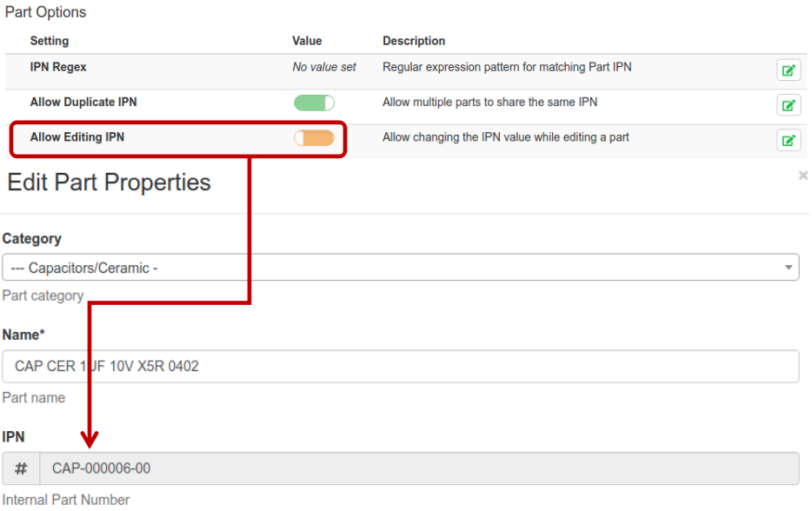Click the Name field with CAP CER text

point(400,367)
